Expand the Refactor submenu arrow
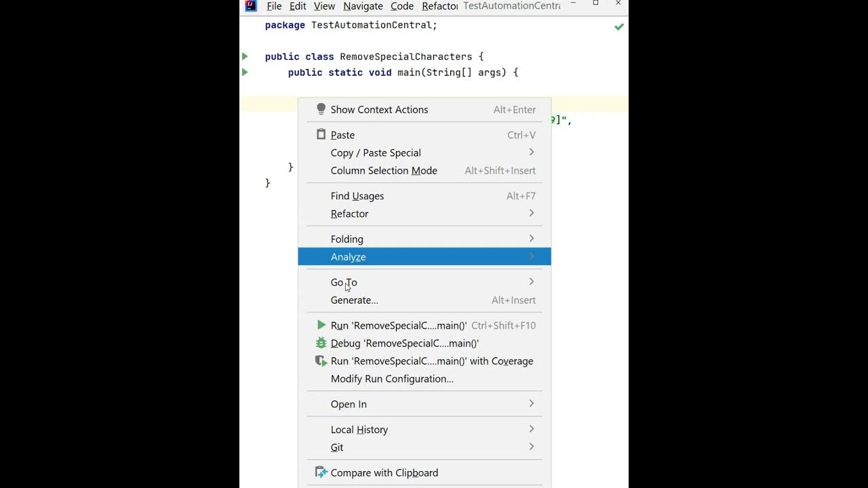Viewport: 868px width, 488px height. [531, 213]
